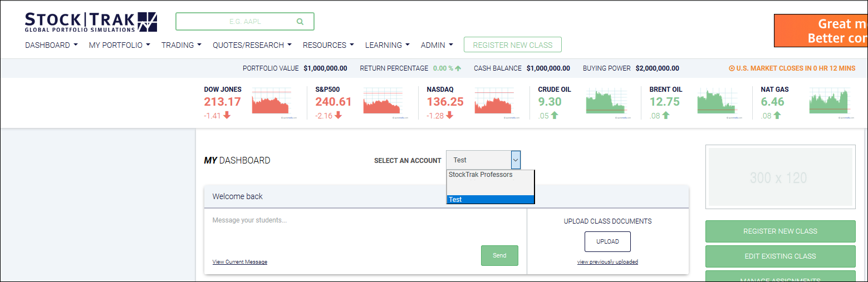Open the Resources menu
The width and height of the screenshot is (868, 282).
328,45
